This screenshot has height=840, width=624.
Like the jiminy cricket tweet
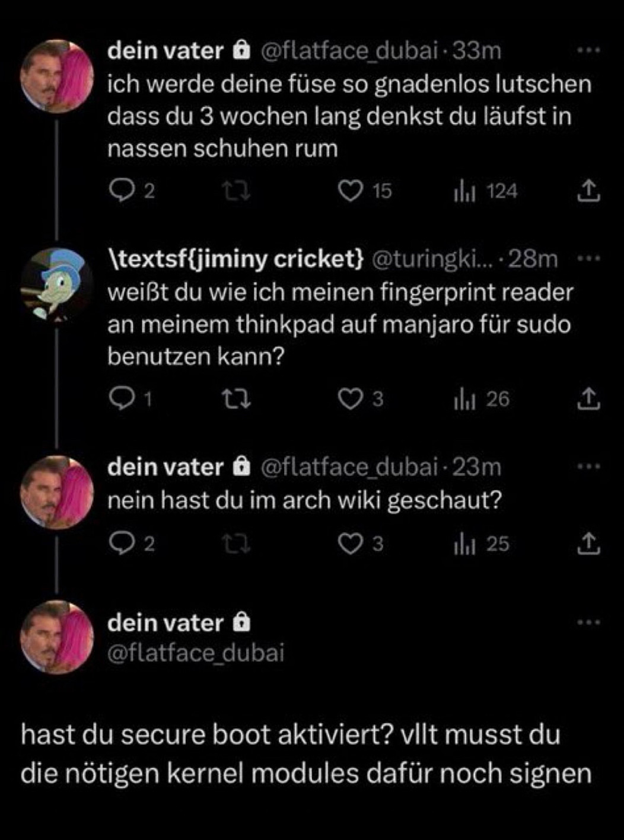(350, 399)
